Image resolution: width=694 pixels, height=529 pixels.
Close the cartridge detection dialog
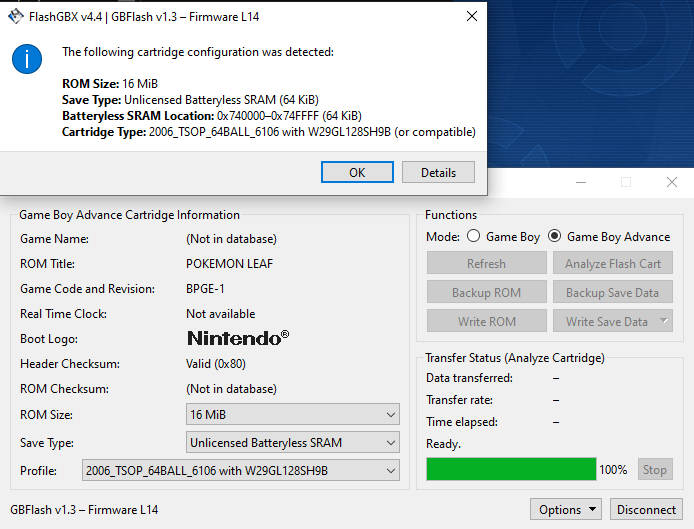(x=471, y=17)
